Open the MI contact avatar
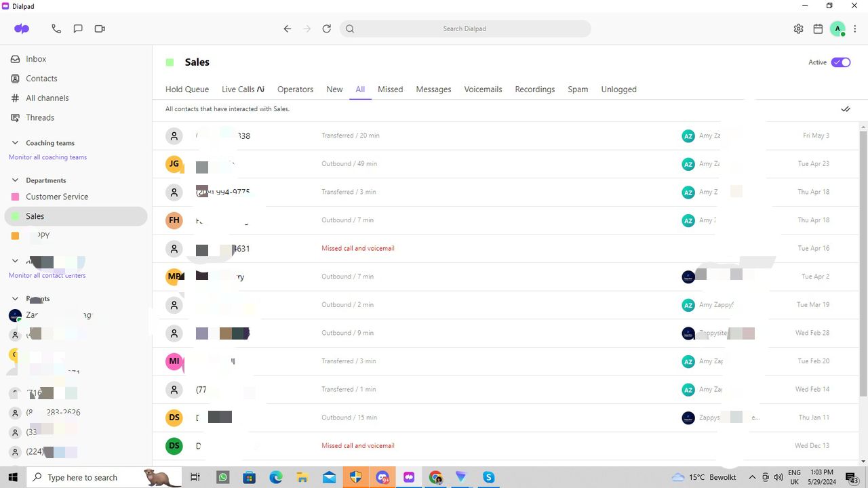The image size is (868, 488). coord(174,361)
